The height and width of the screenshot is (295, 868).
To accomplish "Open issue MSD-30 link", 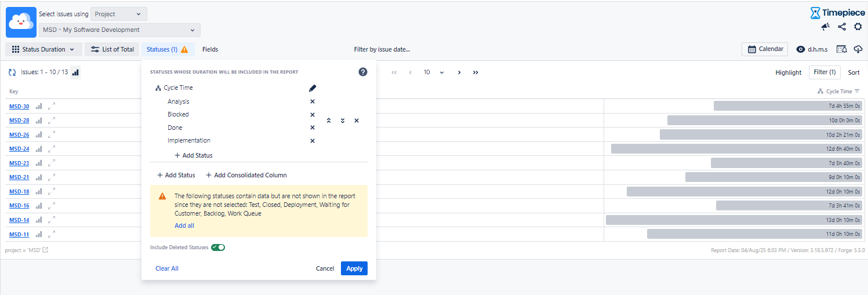I will click(19, 106).
